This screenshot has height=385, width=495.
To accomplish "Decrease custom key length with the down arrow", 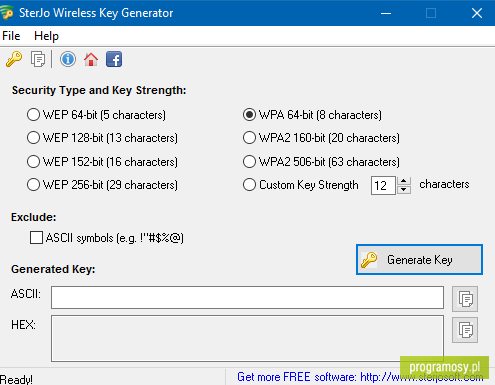I will click(404, 190).
